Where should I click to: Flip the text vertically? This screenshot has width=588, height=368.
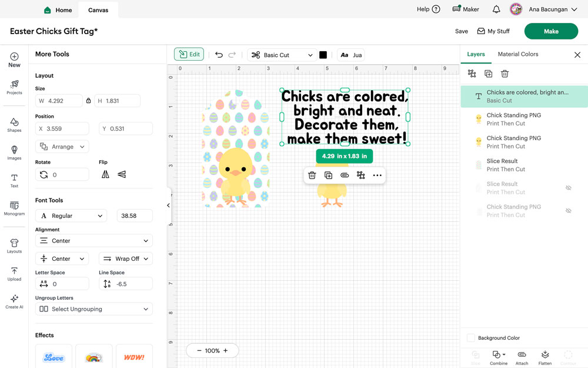(x=122, y=174)
